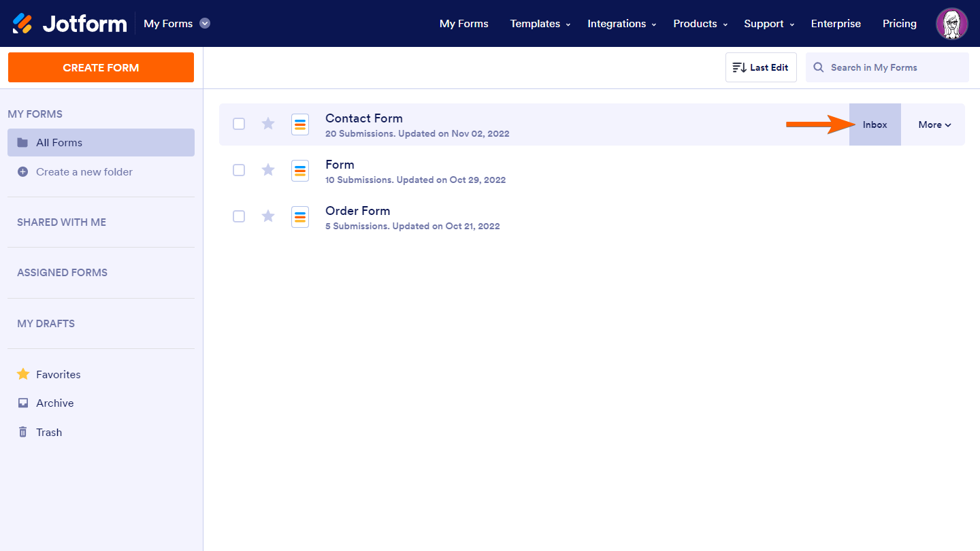
Task: Select the Contact Form checkbox
Action: point(239,124)
